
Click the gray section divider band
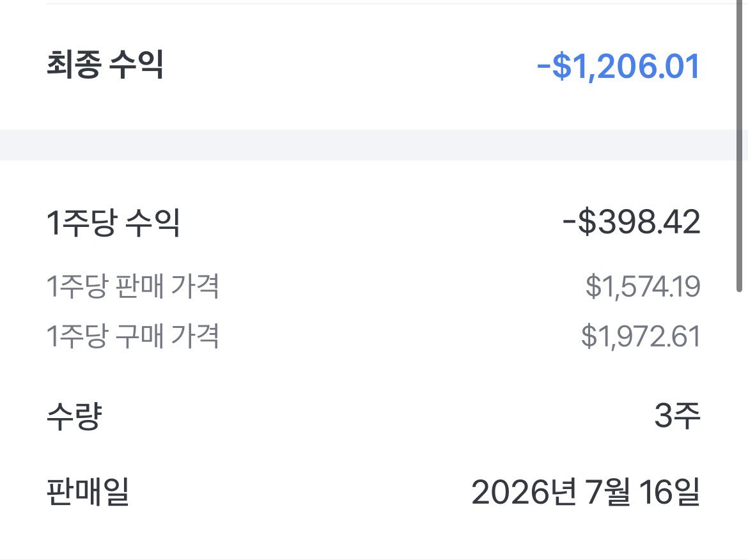point(374,145)
